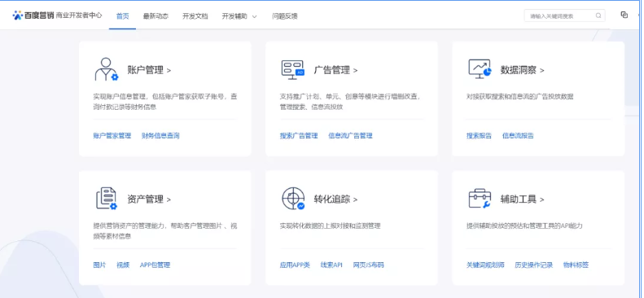The width and height of the screenshot is (644, 298).
Task: Open the 辅助工具 heading
Action: click(x=522, y=199)
